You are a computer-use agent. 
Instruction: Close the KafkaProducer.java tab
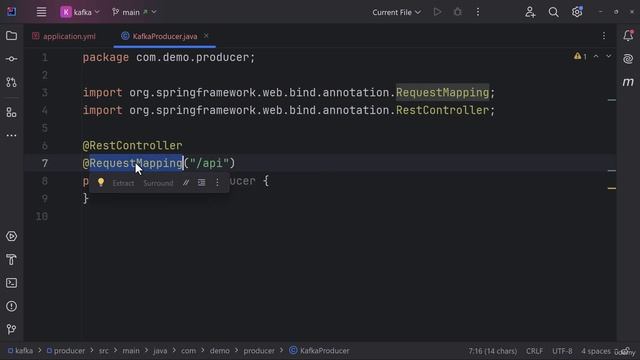pyautogui.click(x=206, y=36)
